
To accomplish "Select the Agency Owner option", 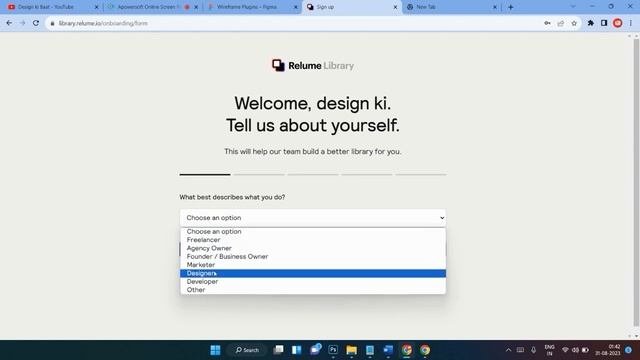I will [x=313, y=248].
